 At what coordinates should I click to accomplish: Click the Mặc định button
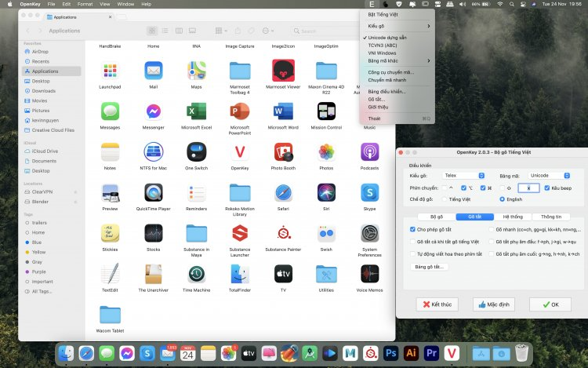tap(494, 304)
